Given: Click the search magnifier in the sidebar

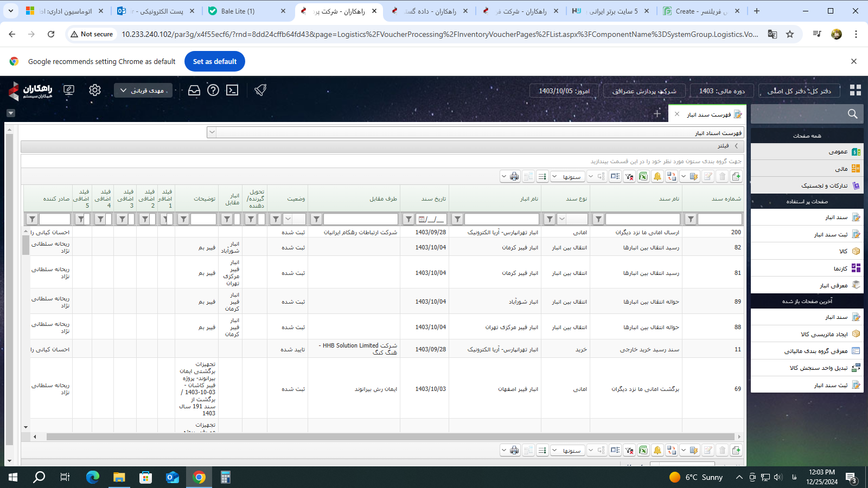Looking at the screenshot, I should (852, 114).
